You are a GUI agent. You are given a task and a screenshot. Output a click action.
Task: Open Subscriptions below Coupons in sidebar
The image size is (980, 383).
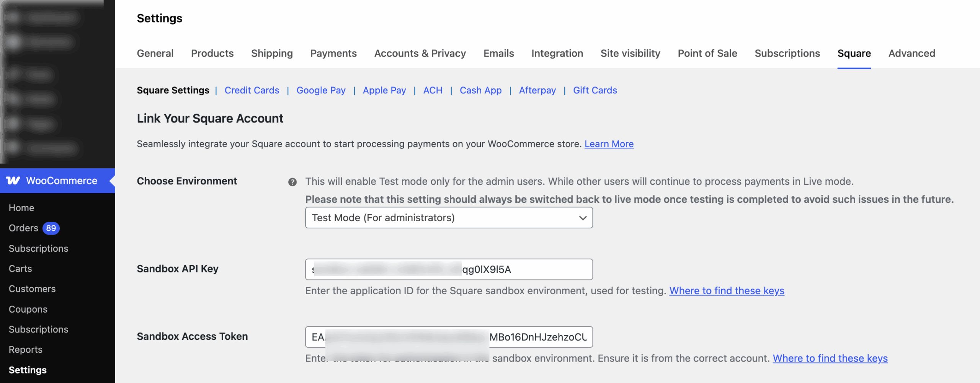(x=38, y=329)
